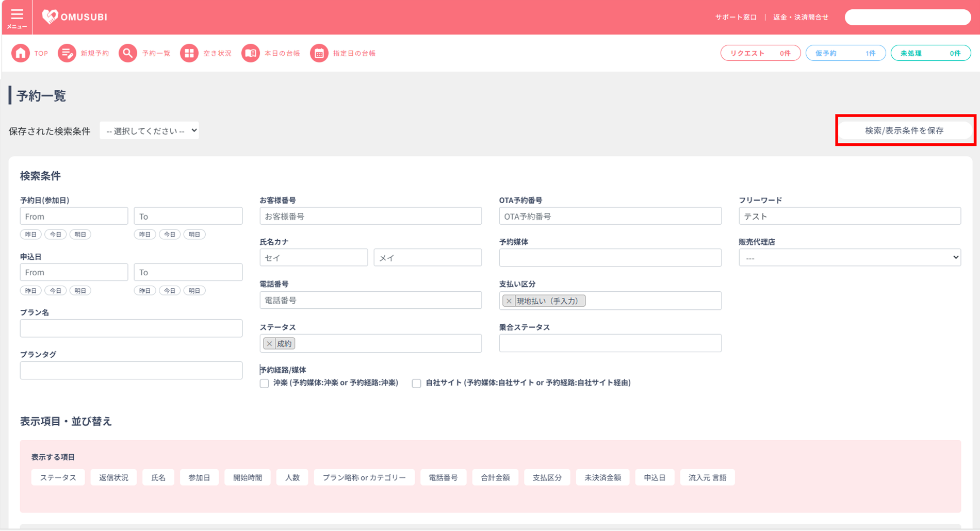The height and width of the screenshot is (531, 980).
Task: Open the 乗合ステータス select field
Action: [x=610, y=343]
